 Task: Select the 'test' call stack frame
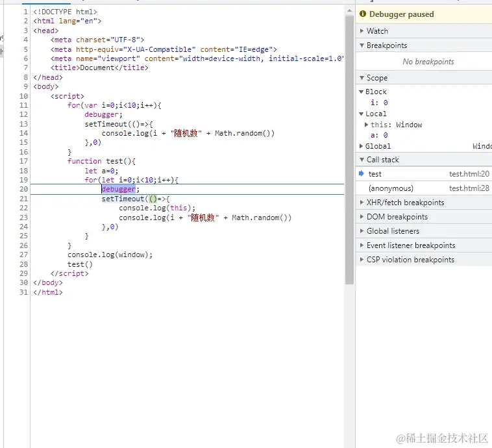tap(424, 174)
